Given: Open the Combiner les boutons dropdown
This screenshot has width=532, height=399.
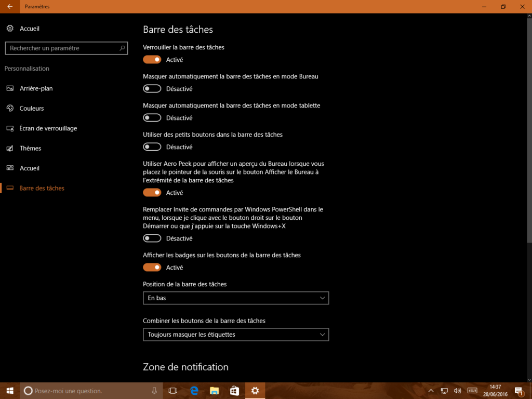Looking at the screenshot, I should click(x=235, y=334).
